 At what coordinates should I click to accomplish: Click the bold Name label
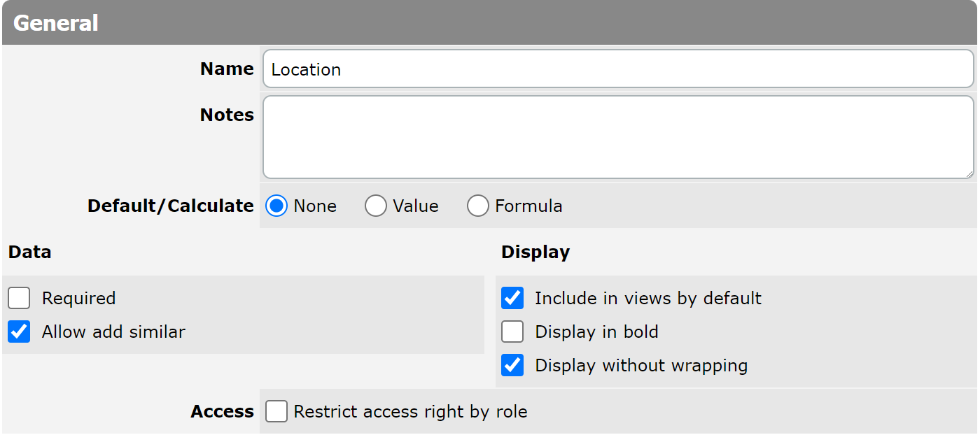[227, 69]
